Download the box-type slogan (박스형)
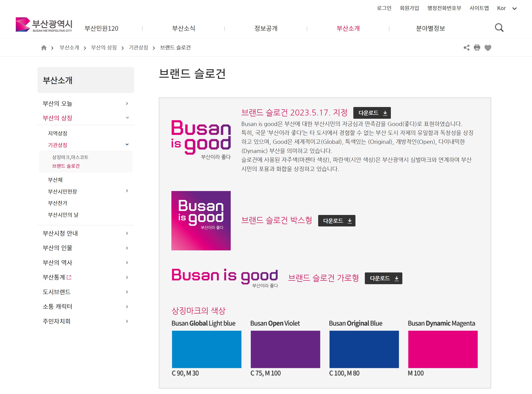This screenshot has height=394, width=532. click(336, 221)
